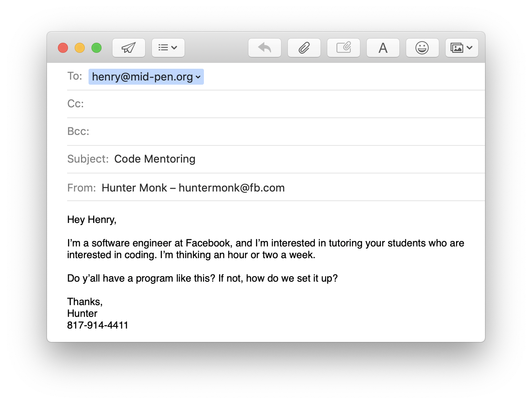The image size is (532, 404).
Task: Attach a file using the paperclip icon
Action: point(304,48)
